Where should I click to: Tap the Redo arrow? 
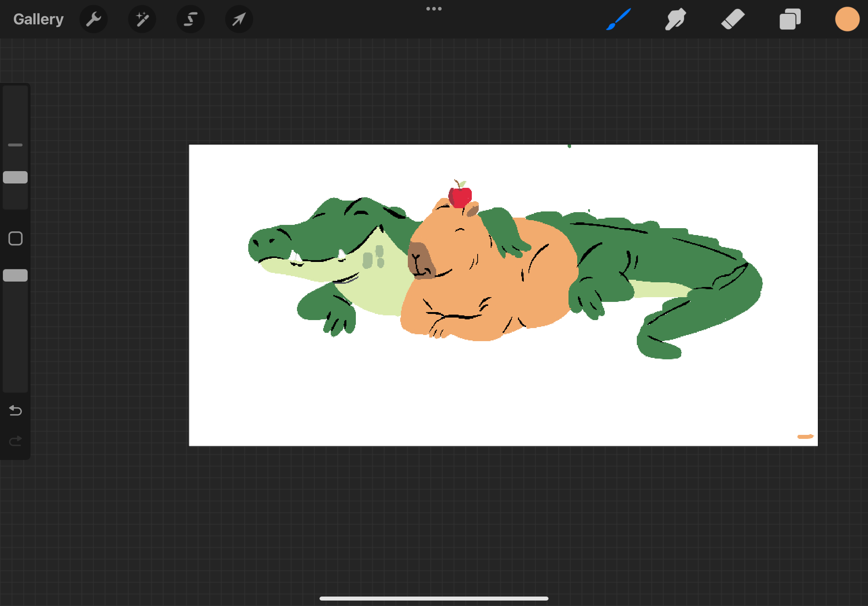[x=16, y=440]
